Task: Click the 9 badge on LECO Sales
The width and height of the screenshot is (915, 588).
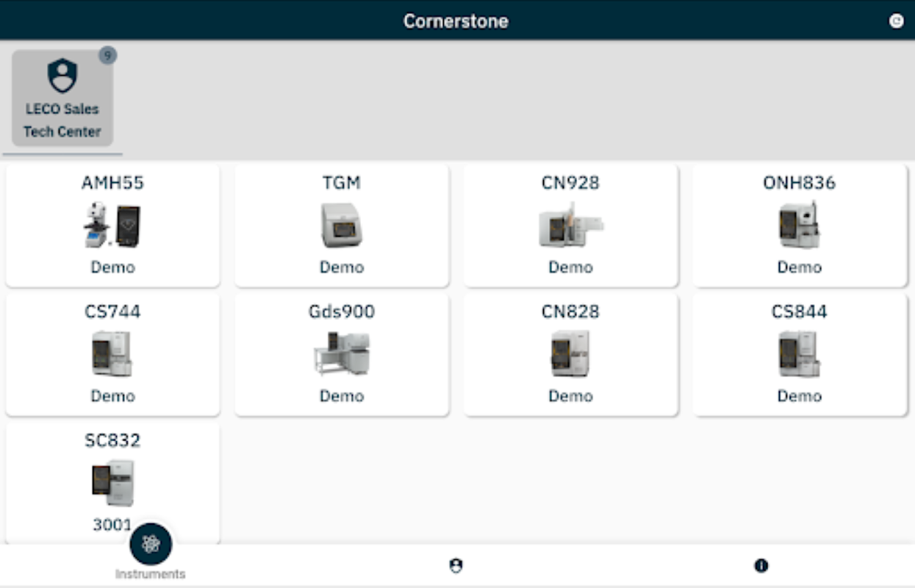Action: pos(108,55)
